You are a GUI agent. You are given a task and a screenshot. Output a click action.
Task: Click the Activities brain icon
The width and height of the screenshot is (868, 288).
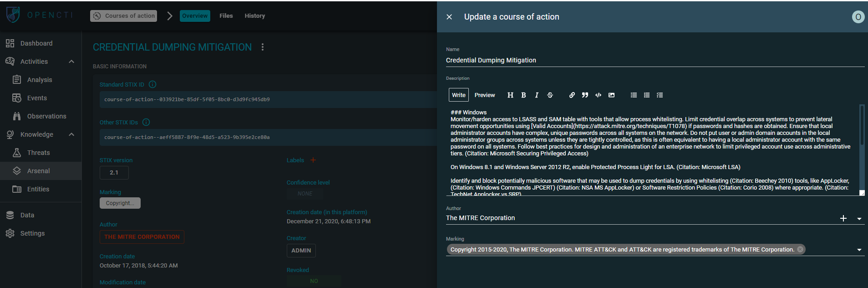point(10,62)
